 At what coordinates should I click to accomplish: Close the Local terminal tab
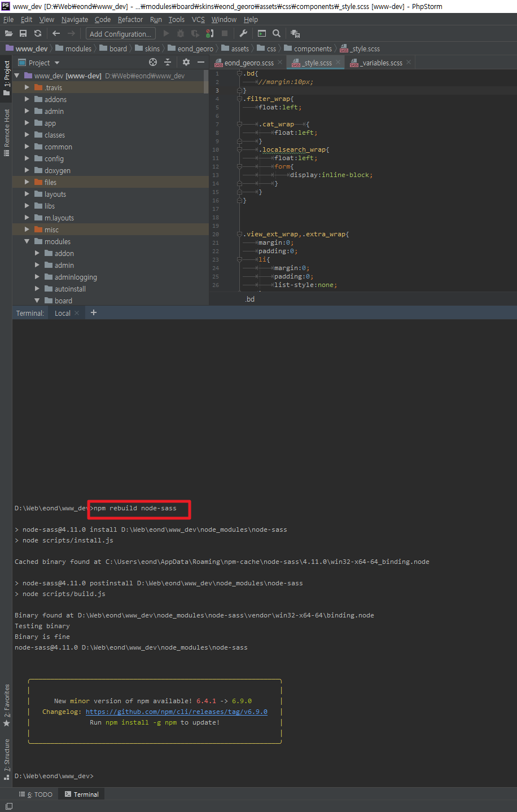click(x=77, y=312)
